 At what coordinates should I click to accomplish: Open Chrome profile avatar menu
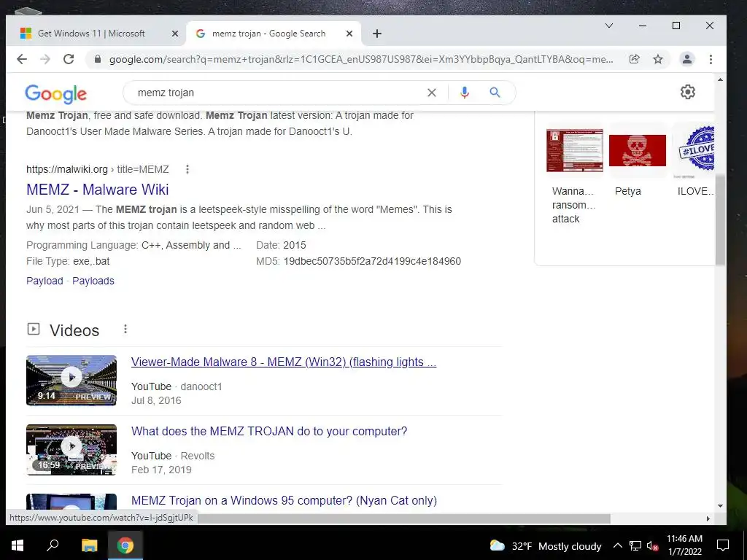click(x=687, y=59)
